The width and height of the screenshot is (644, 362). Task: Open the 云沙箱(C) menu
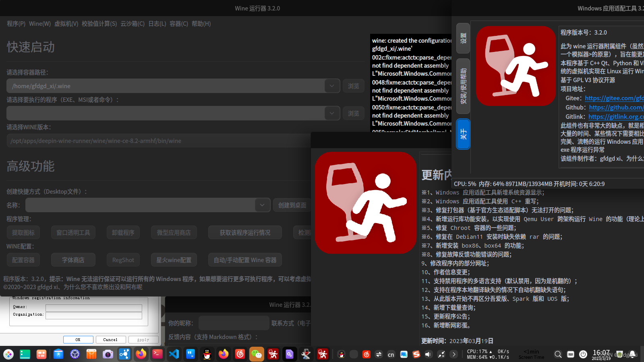(133, 24)
